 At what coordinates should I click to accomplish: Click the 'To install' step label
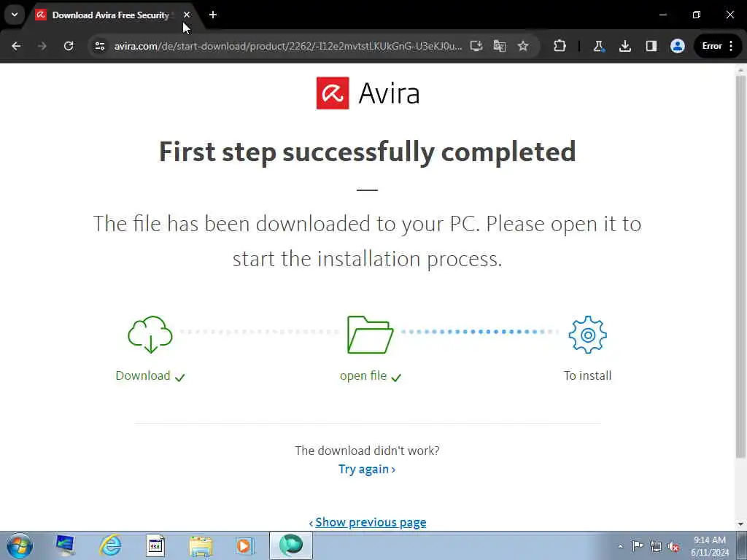pyautogui.click(x=587, y=376)
